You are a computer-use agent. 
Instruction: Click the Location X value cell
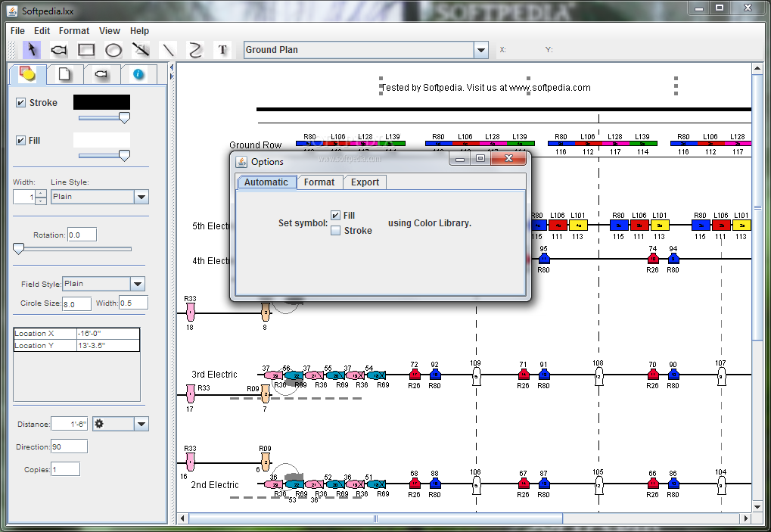(x=107, y=334)
